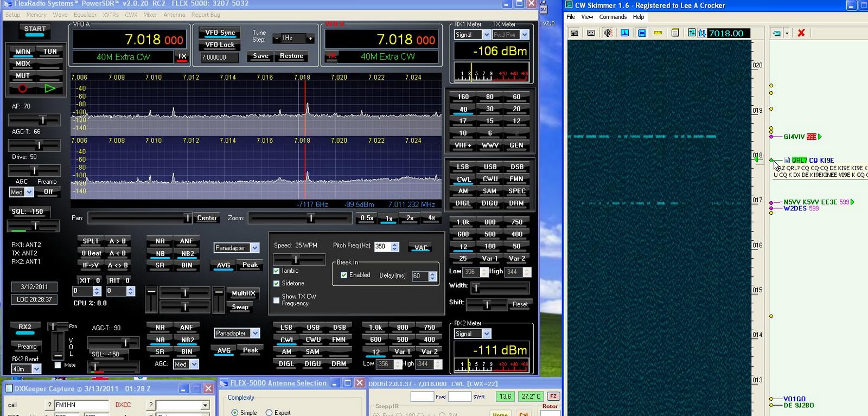
Task: Open the Equalizer menu
Action: pyautogui.click(x=85, y=15)
